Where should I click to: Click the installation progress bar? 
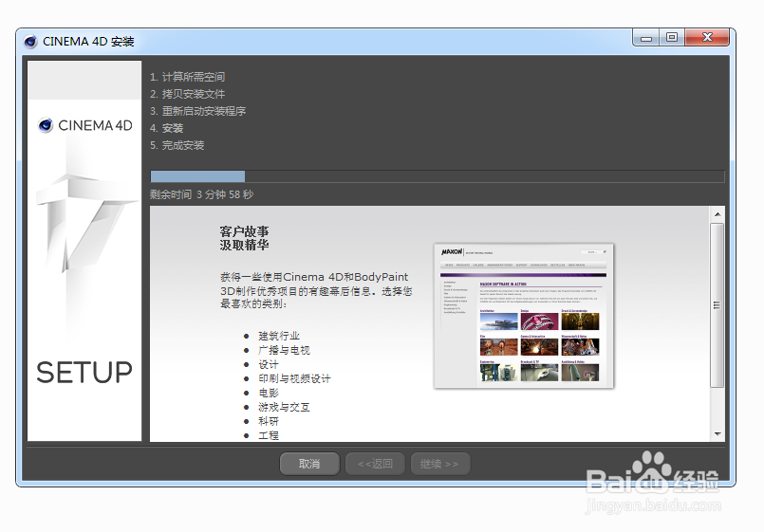point(438,176)
